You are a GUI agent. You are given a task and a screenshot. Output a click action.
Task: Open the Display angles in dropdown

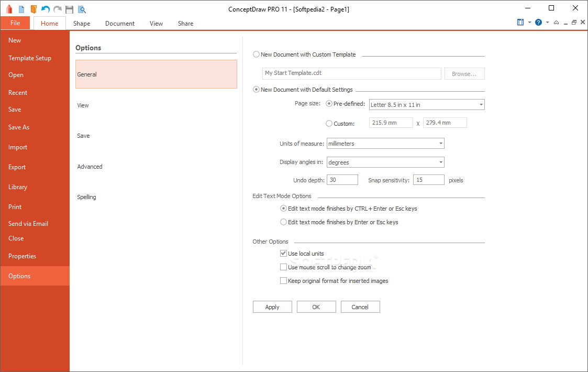tap(385, 162)
